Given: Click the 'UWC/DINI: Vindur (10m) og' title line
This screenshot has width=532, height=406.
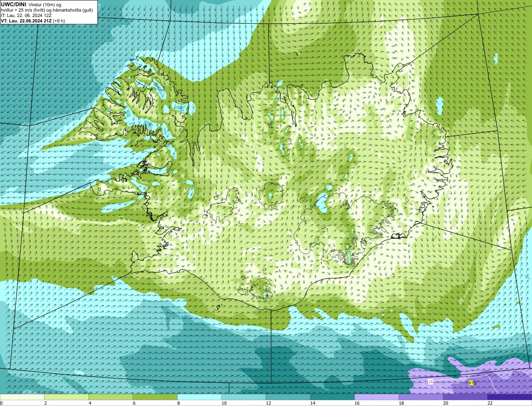Looking at the screenshot, I should [31, 4].
